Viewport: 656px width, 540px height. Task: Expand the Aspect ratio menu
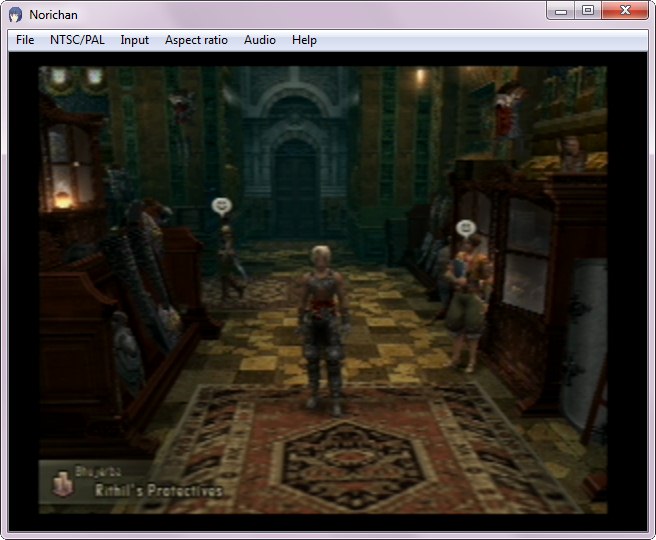(x=196, y=40)
